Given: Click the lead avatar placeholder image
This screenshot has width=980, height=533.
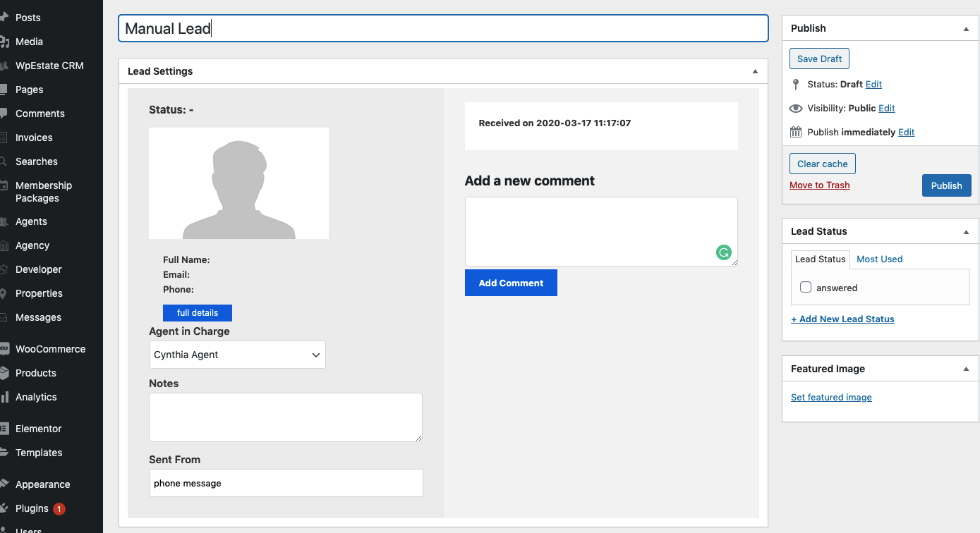Looking at the screenshot, I should click(x=238, y=183).
